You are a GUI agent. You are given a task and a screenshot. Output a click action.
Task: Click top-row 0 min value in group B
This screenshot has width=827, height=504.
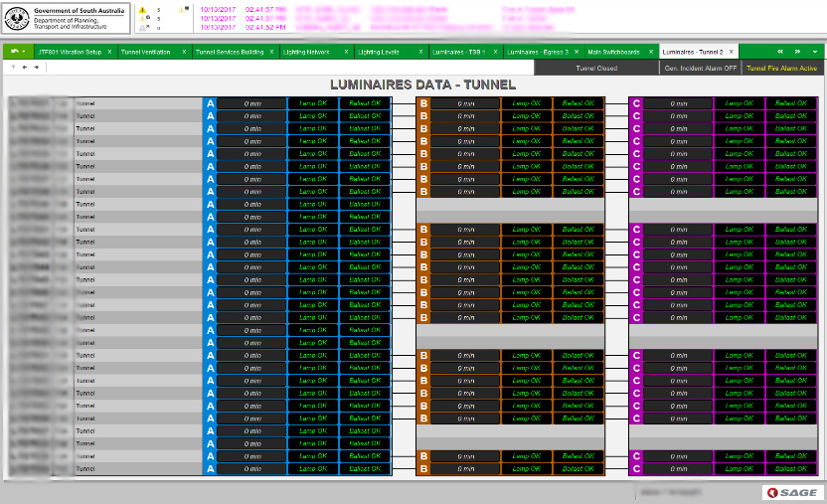tap(466, 103)
